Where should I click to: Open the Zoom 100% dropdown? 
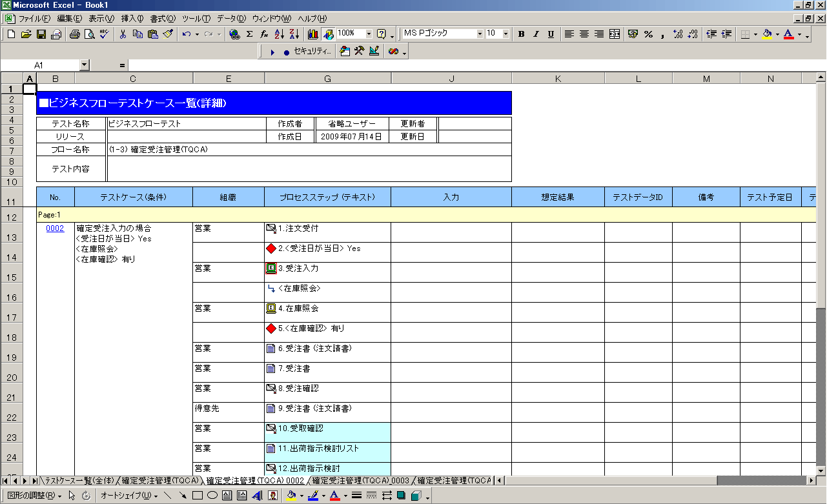369,34
